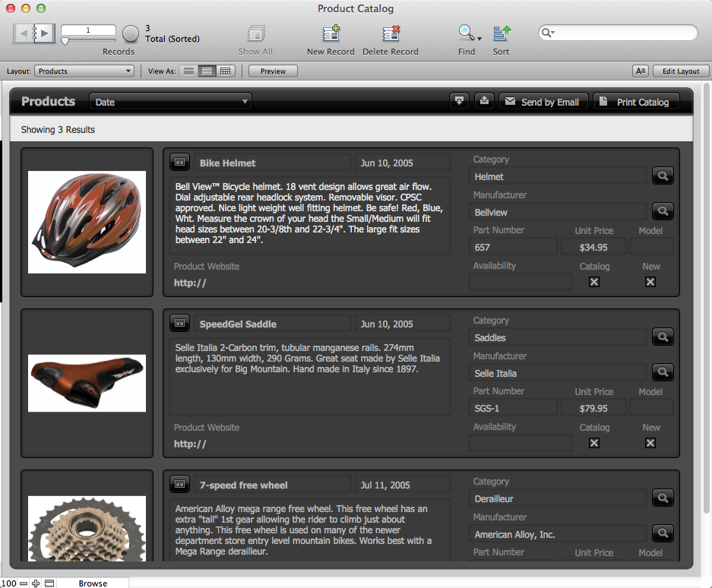Toggle New checkbox for Bike Helmet
The width and height of the screenshot is (712, 588).
click(650, 282)
